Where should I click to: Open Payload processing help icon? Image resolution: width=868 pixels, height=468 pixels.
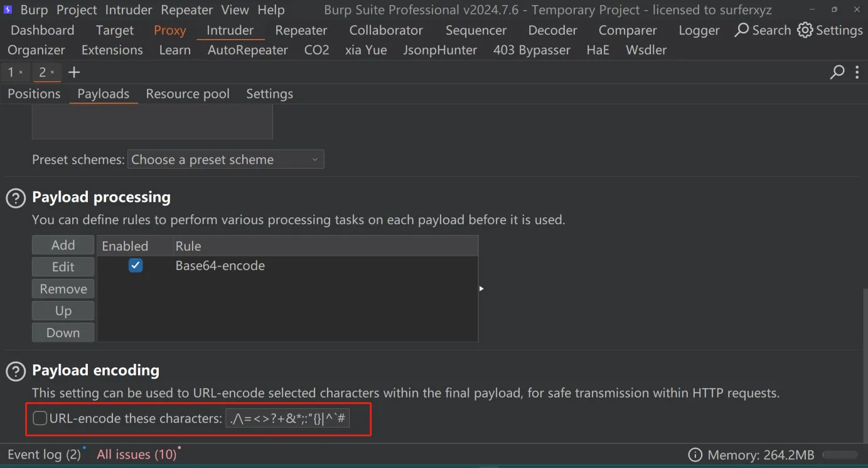16,199
